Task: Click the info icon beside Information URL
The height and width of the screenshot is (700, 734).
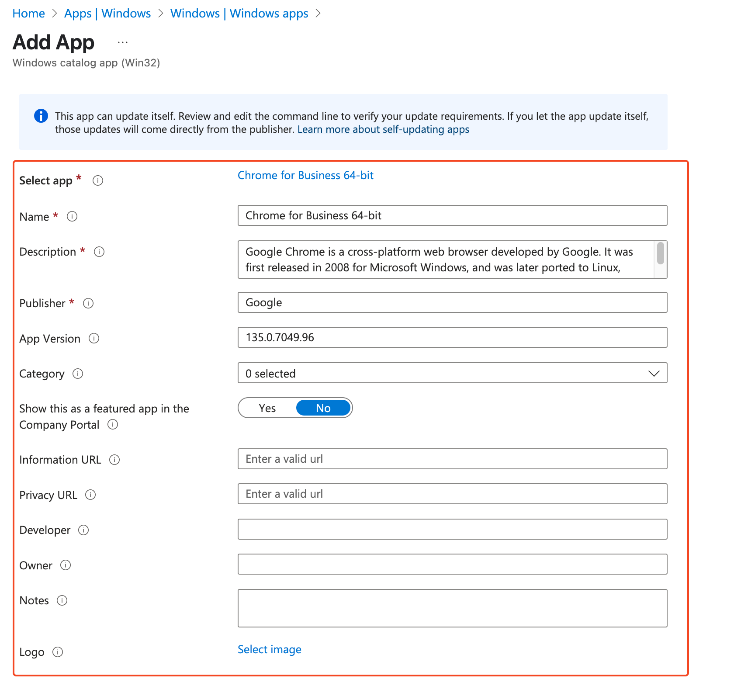Action: click(x=114, y=460)
